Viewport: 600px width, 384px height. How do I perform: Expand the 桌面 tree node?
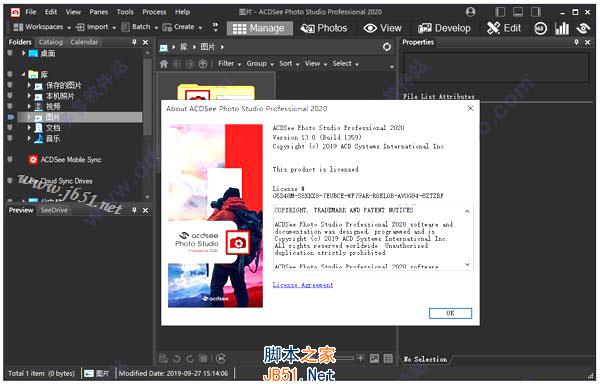pyautogui.click(x=23, y=53)
